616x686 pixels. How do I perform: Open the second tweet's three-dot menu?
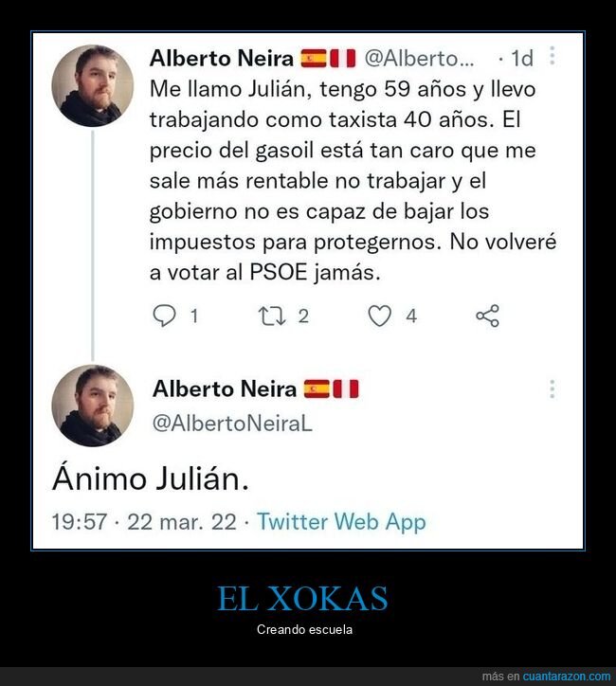click(x=553, y=388)
